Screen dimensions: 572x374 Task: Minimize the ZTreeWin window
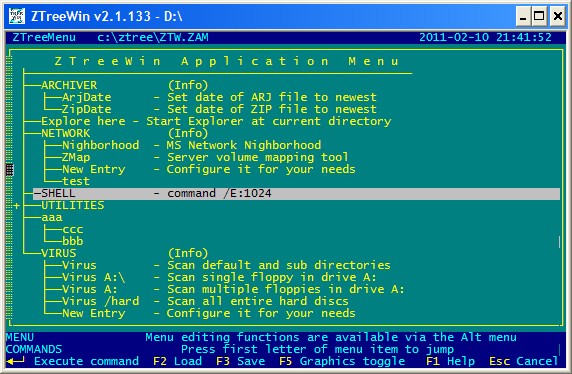[523, 16]
